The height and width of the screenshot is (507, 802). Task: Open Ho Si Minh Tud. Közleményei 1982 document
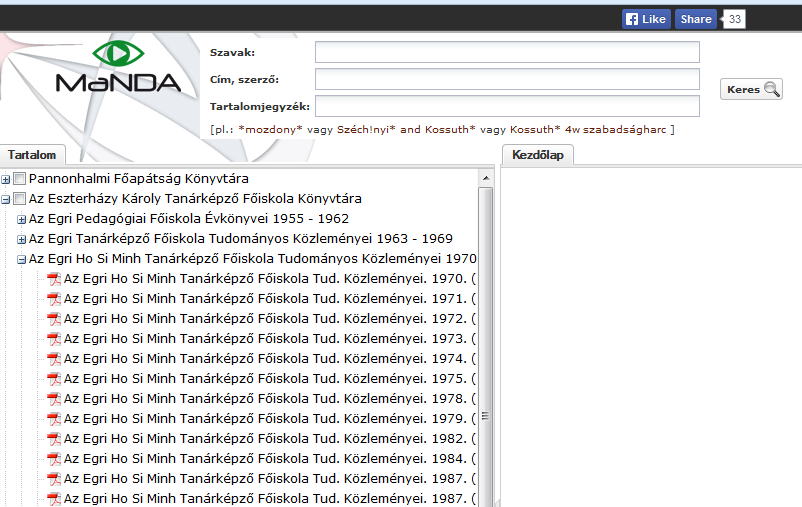tap(270, 438)
